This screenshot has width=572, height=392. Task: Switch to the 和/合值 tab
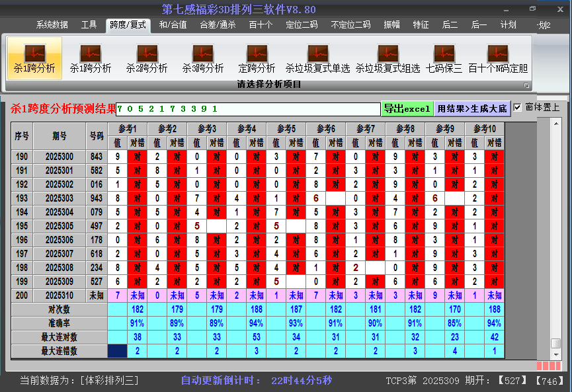click(173, 25)
